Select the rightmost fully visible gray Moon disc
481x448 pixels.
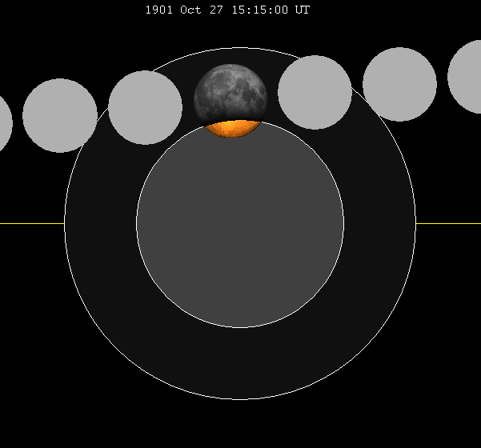(399, 84)
